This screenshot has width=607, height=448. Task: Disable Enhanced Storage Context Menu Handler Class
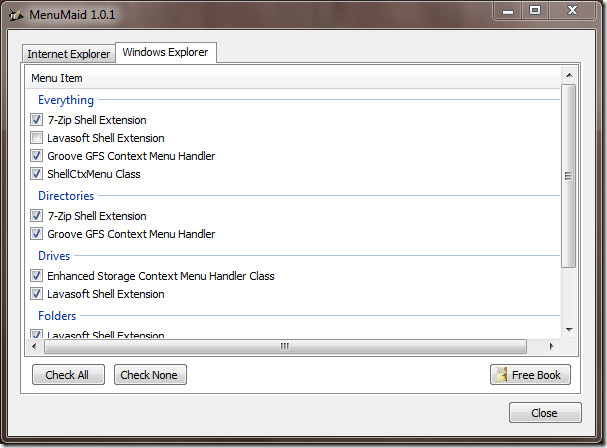pos(36,276)
